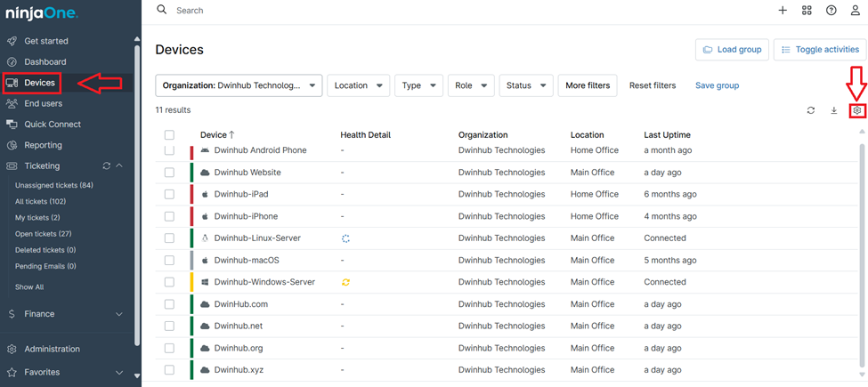
Task: Click the Dashboard gauge icon
Action: [x=11, y=62]
